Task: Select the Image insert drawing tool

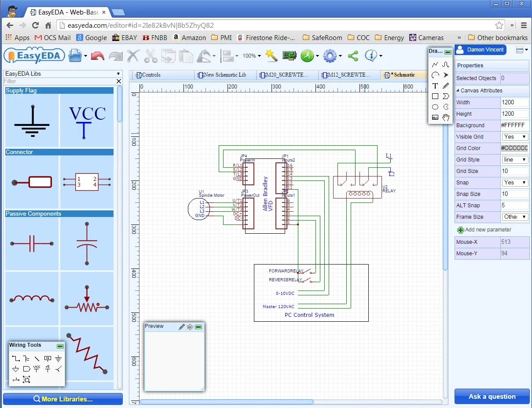Action: [x=435, y=118]
